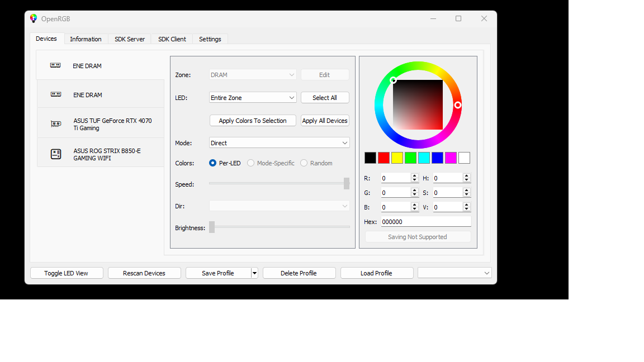Decrease the S value with down arrow

[x=467, y=195]
